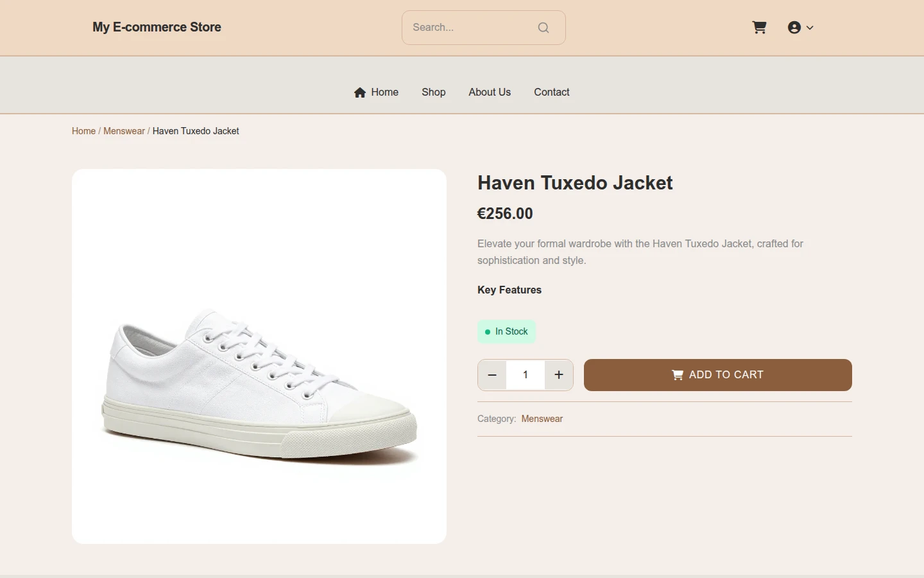Add the jacket to cart
This screenshot has height=578, width=924.
point(718,375)
